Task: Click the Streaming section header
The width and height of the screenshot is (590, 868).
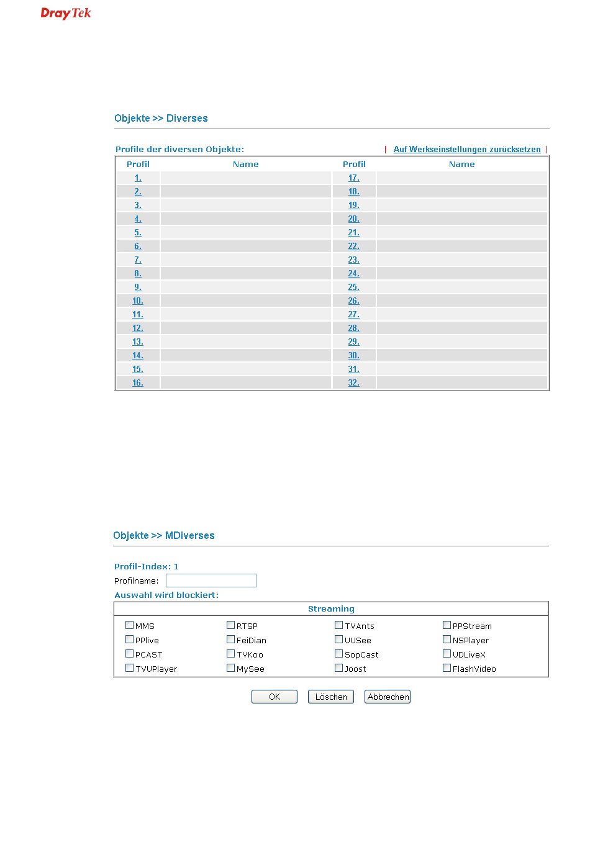Action: pyautogui.click(x=331, y=609)
